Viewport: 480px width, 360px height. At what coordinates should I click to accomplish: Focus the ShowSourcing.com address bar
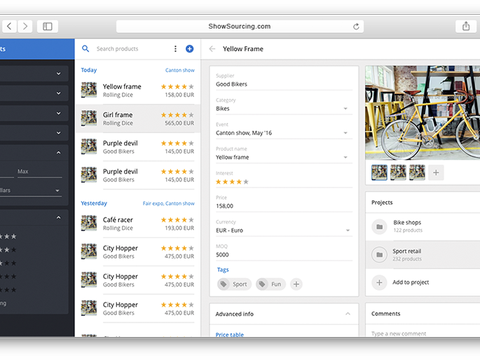click(x=240, y=26)
